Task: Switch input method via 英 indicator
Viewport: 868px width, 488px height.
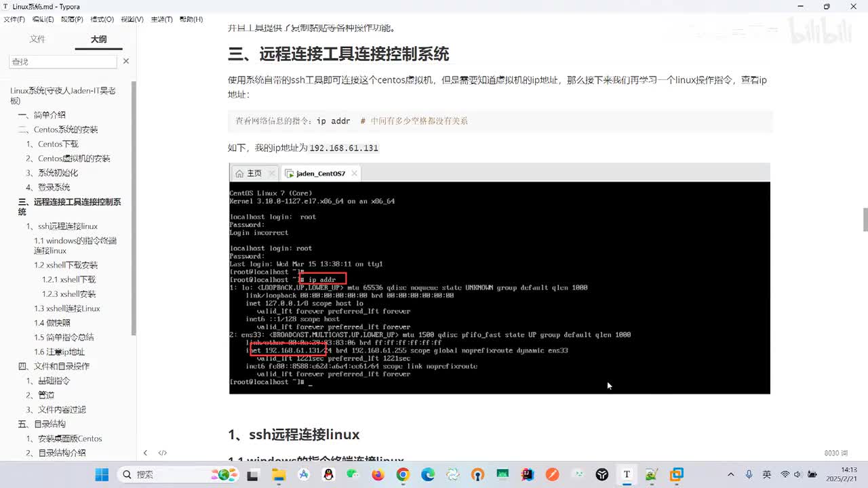Action: 766,474
